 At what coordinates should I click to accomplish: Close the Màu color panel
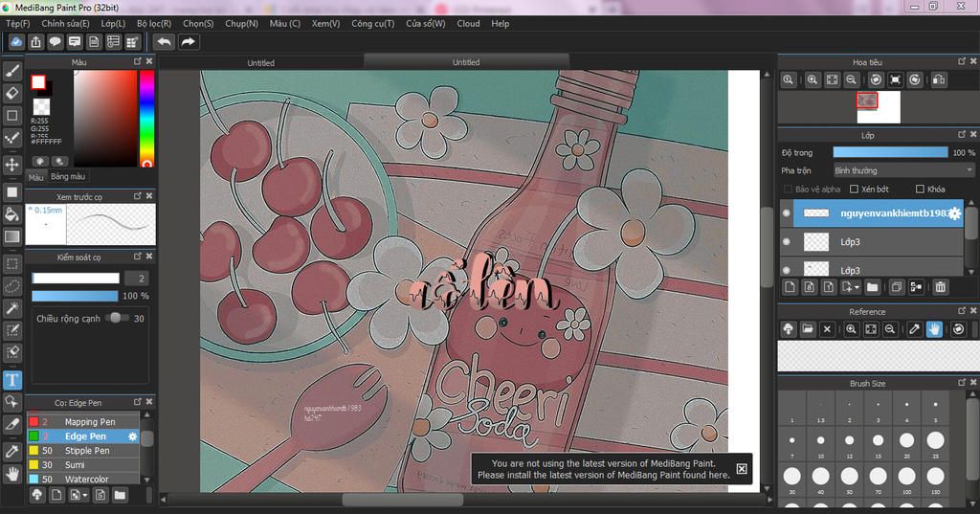click(x=148, y=61)
